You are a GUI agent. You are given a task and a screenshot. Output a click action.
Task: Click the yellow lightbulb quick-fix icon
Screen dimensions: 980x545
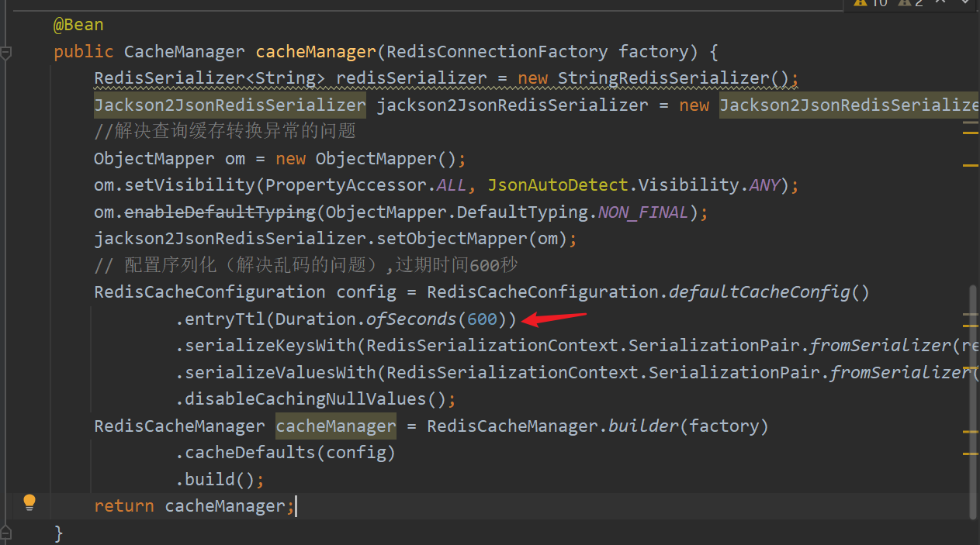pyautogui.click(x=29, y=502)
